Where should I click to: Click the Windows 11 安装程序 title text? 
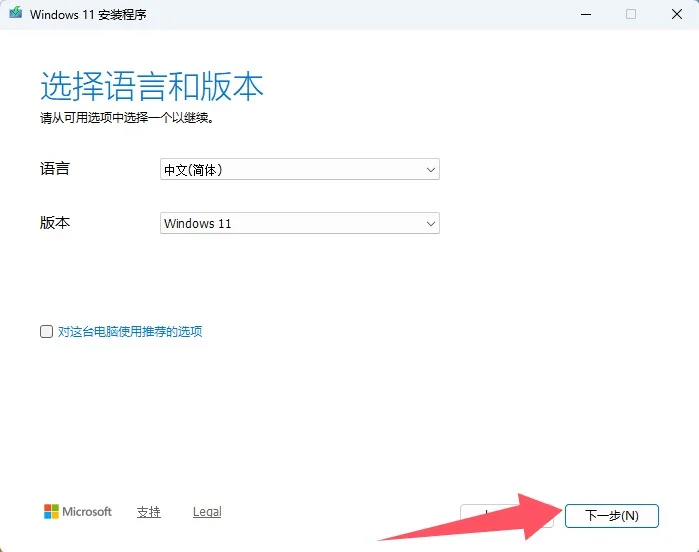click(x=88, y=14)
